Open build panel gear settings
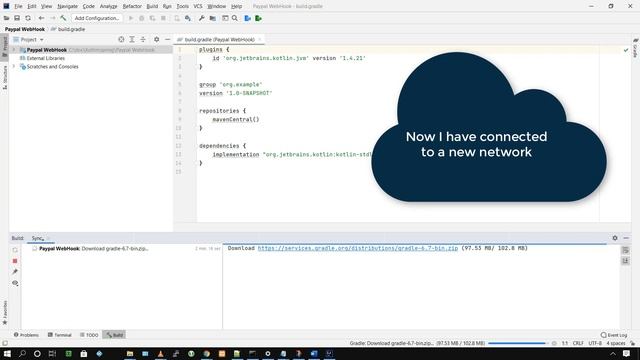The width and height of the screenshot is (640, 360). [x=615, y=238]
